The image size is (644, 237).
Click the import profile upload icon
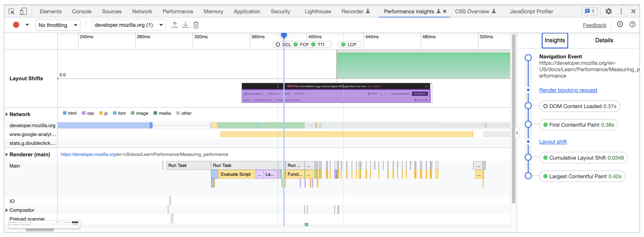(x=174, y=25)
